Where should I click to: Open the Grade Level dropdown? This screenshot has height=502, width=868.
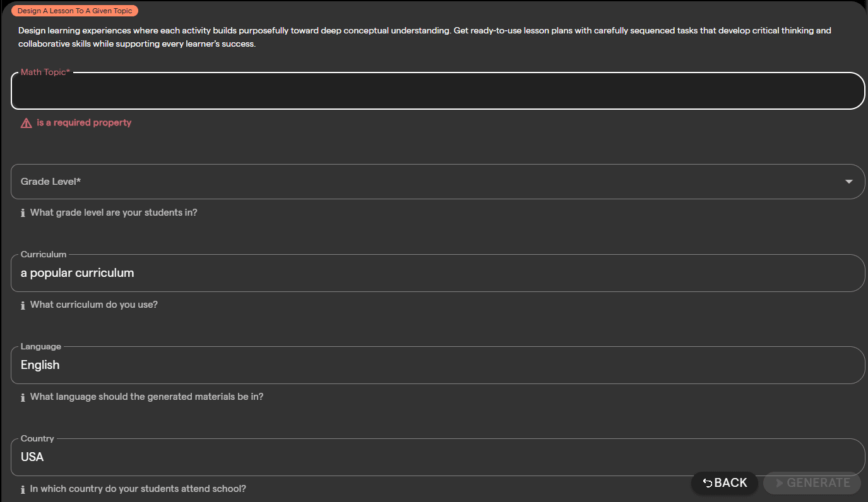pos(437,182)
